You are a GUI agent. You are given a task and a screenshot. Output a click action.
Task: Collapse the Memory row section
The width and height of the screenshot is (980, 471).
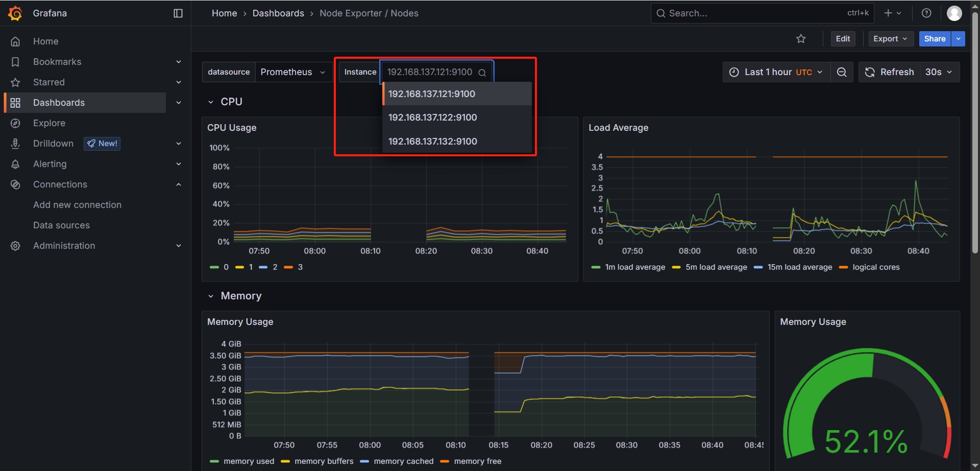click(x=211, y=296)
